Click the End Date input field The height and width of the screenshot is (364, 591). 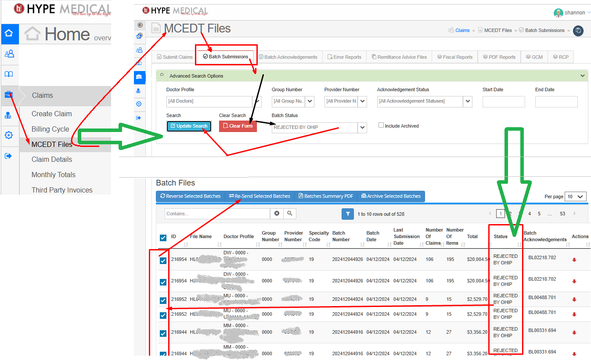click(x=556, y=102)
